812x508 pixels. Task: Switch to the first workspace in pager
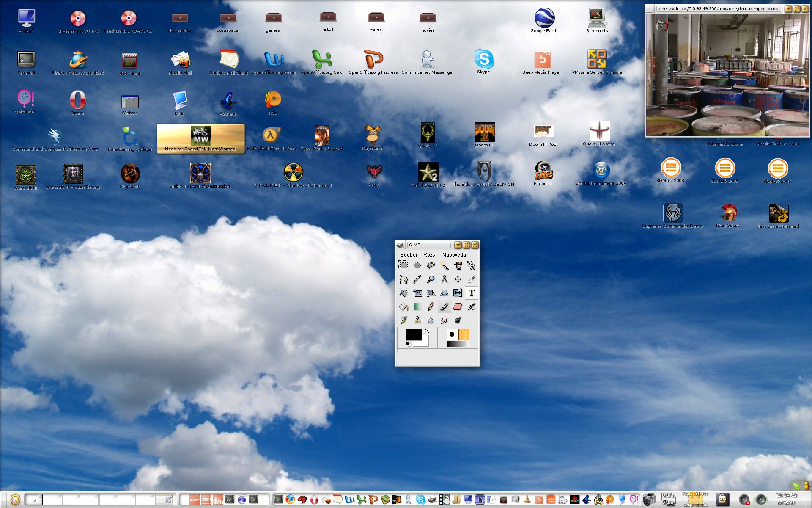(34, 500)
